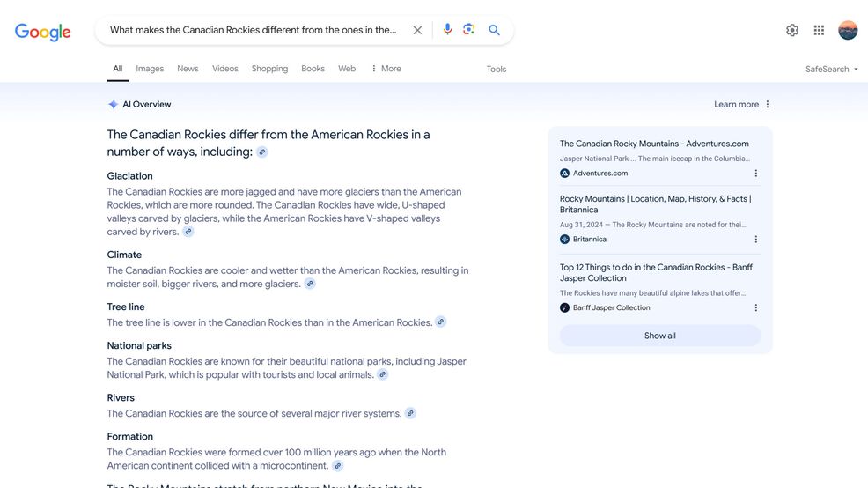Open Google Lens image search icon
868x488 pixels.
click(x=469, y=29)
